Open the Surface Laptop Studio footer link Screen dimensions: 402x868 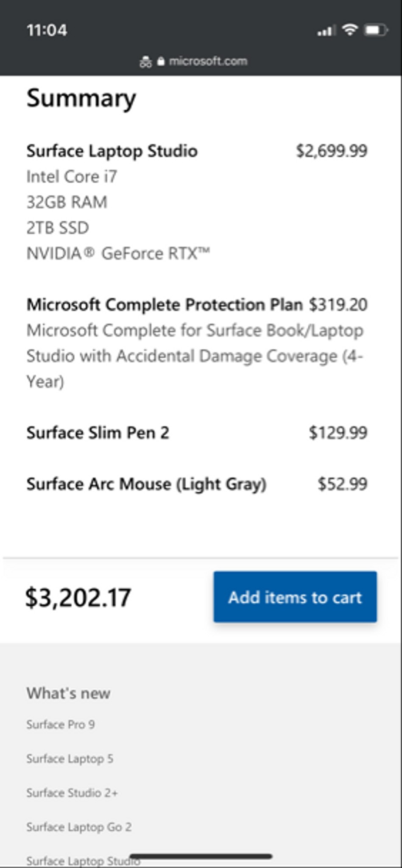(x=83, y=861)
